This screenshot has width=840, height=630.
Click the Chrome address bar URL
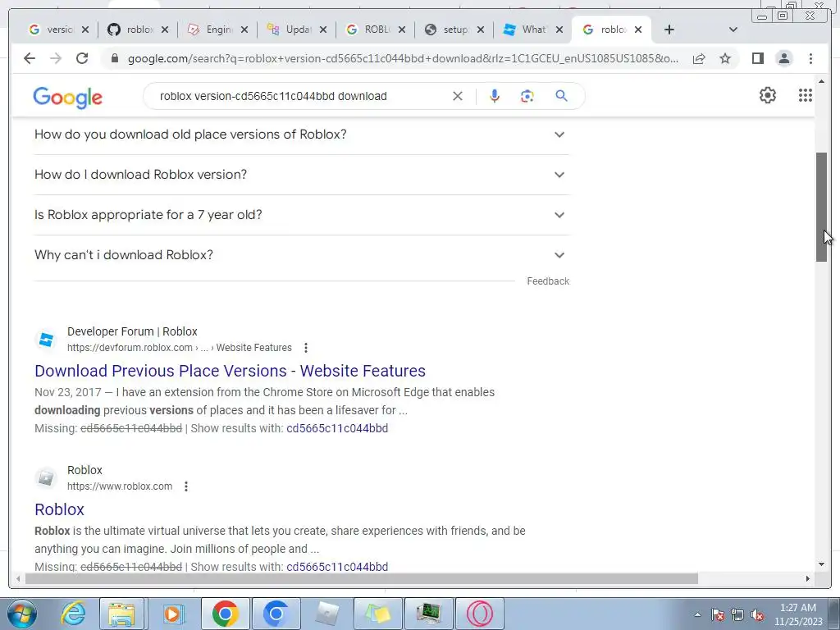pos(403,58)
